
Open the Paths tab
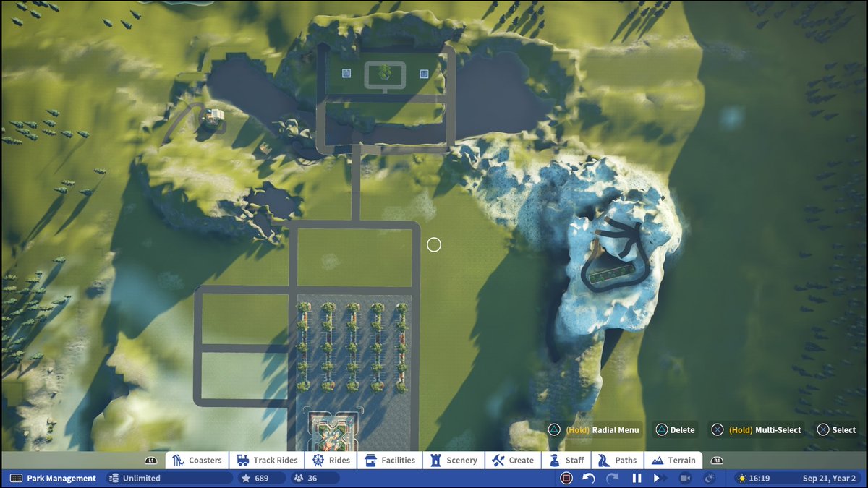[x=618, y=461]
